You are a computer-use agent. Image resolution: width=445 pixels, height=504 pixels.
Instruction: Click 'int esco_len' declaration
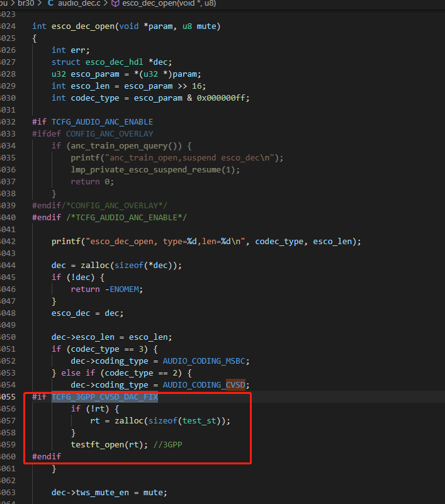click(81, 86)
